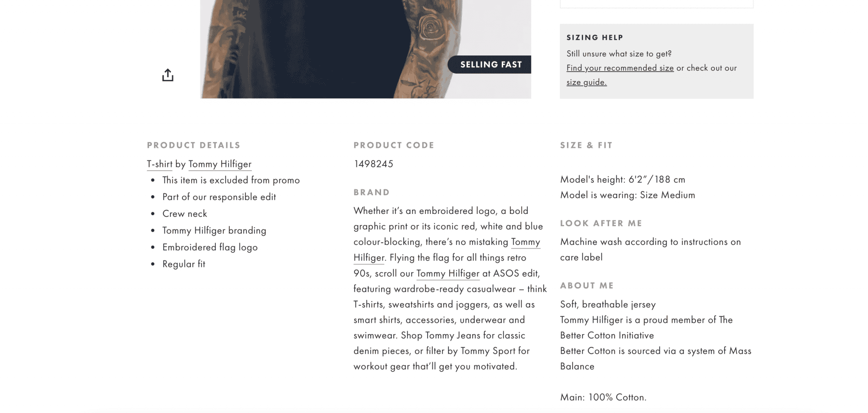Click the share icon beside the product image
Viewport: 868px width, 413px height.
pos(168,75)
